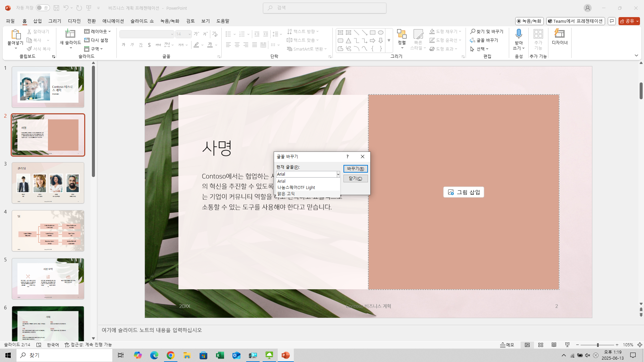Open the Design (디자인) ribbon tab

pyautogui.click(x=74, y=21)
